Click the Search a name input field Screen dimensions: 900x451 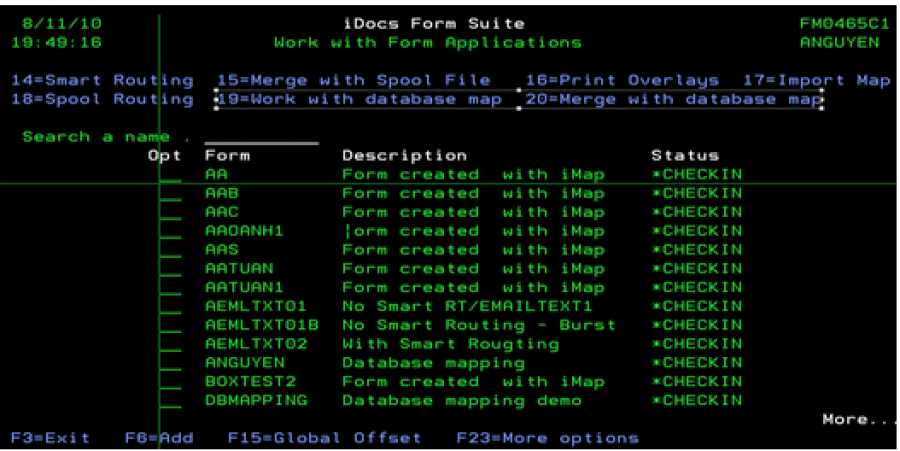tap(261, 137)
